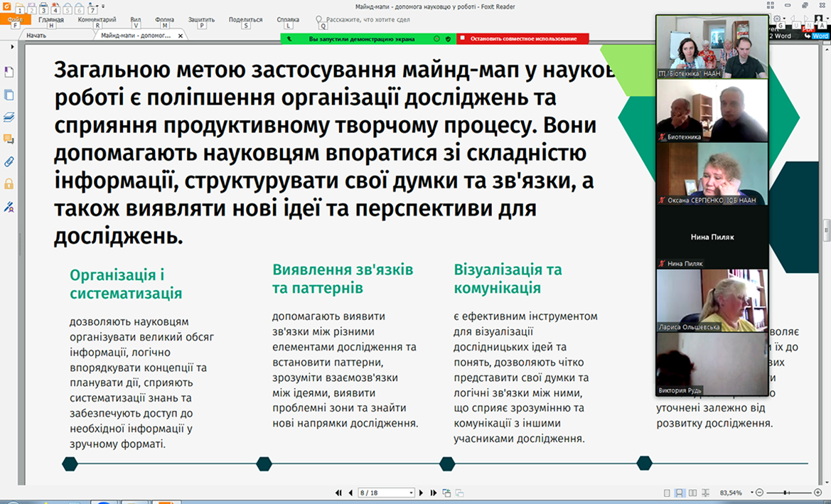
Task: Select the Виктория Рудь video tile
Action: (x=712, y=363)
